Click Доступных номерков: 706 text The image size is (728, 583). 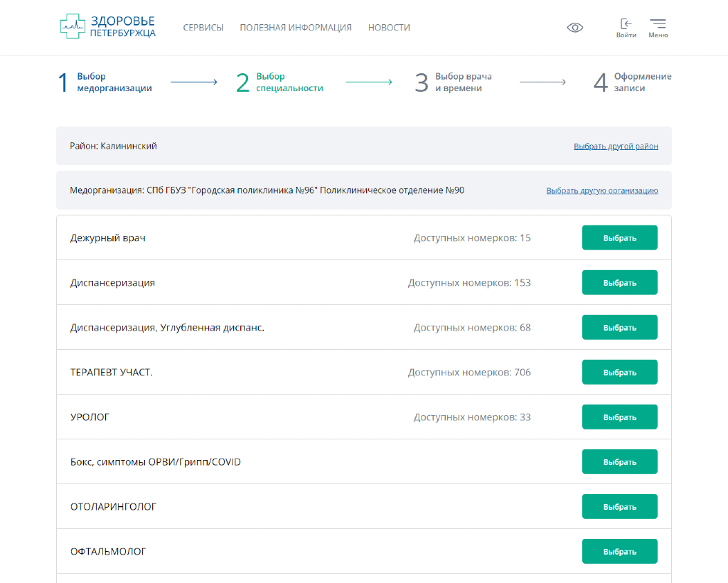[469, 373]
